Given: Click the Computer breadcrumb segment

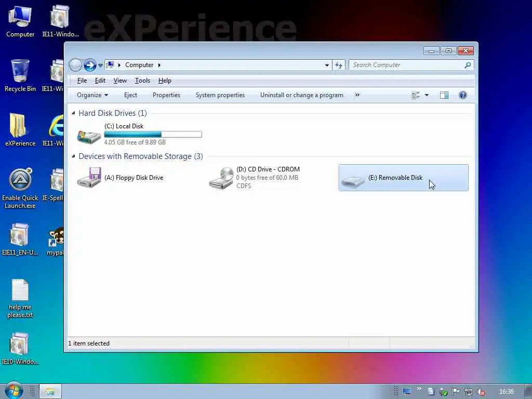Looking at the screenshot, I should point(139,65).
